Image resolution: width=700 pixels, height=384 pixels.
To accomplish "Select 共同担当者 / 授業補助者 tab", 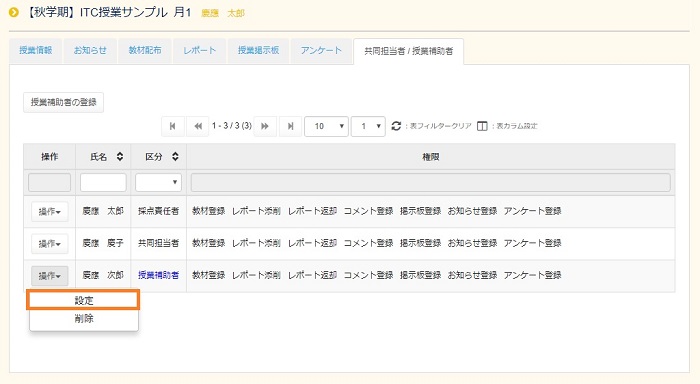I will pyautogui.click(x=408, y=51).
